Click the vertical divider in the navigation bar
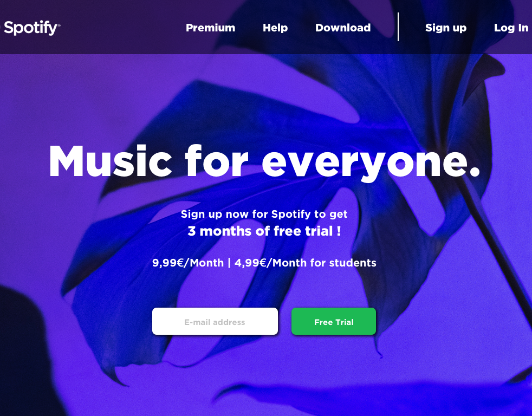Viewport: 532px width, 416px height. coord(398,27)
